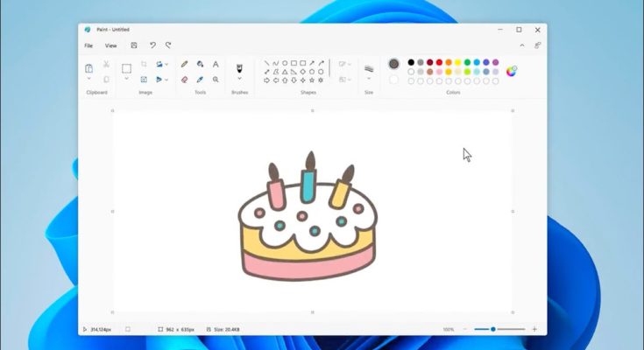This screenshot has height=350, width=644.
Task: Open the File menu
Action: [88, 45]
